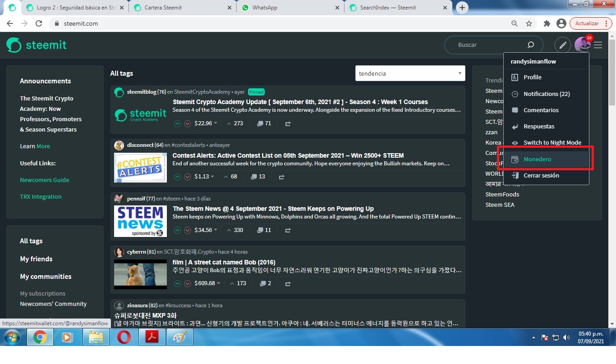This screenshot has width=616, height=364.
Task: Open Opera from taskbar
Action: [124, 337]
